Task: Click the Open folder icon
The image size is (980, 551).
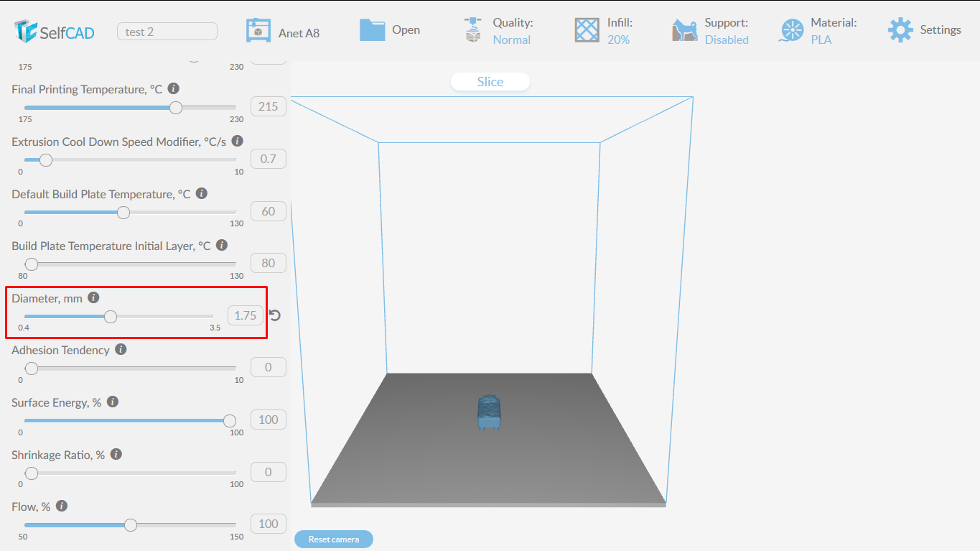Action: point(372,29)
